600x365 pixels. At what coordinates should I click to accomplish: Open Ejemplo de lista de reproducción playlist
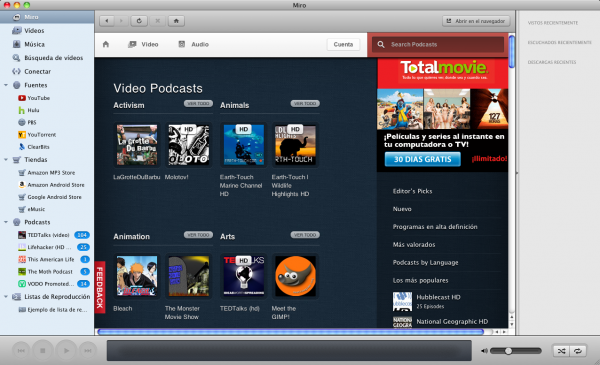(47, 310)
